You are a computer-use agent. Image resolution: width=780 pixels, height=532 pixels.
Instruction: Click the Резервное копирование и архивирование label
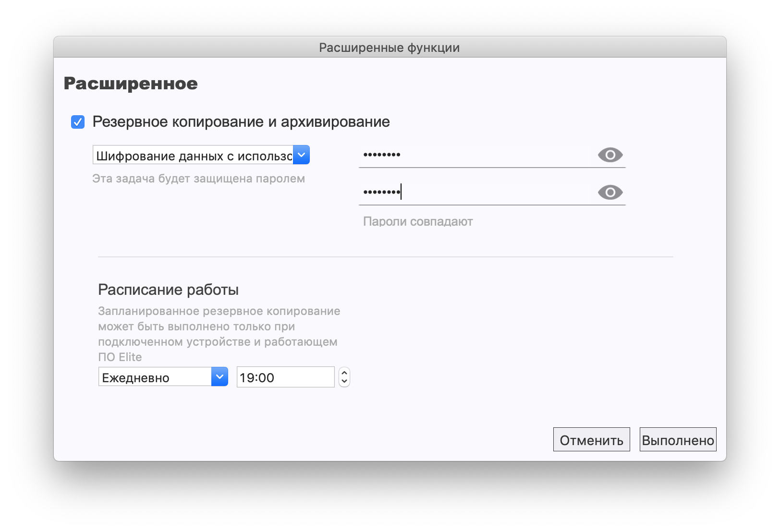pyautogui.click(x=241, y=122)
